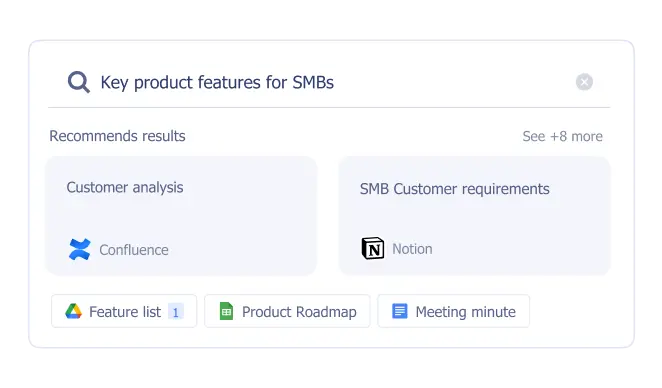Click the badge count on Feature list

pos(176,312)
